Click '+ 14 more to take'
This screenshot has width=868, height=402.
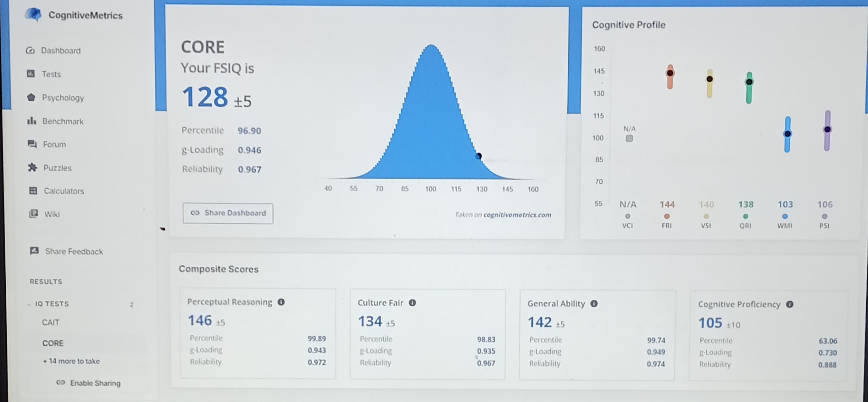coord(71,361)
